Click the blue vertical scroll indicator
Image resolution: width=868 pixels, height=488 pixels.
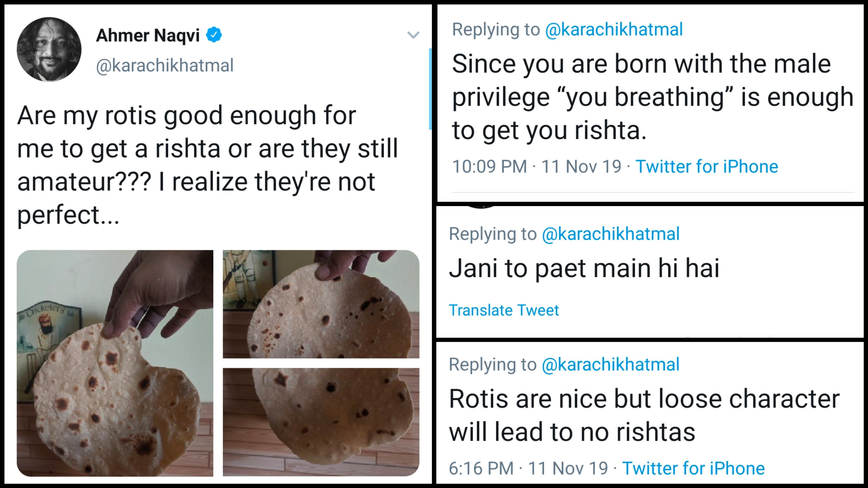[x=430, y=89]
